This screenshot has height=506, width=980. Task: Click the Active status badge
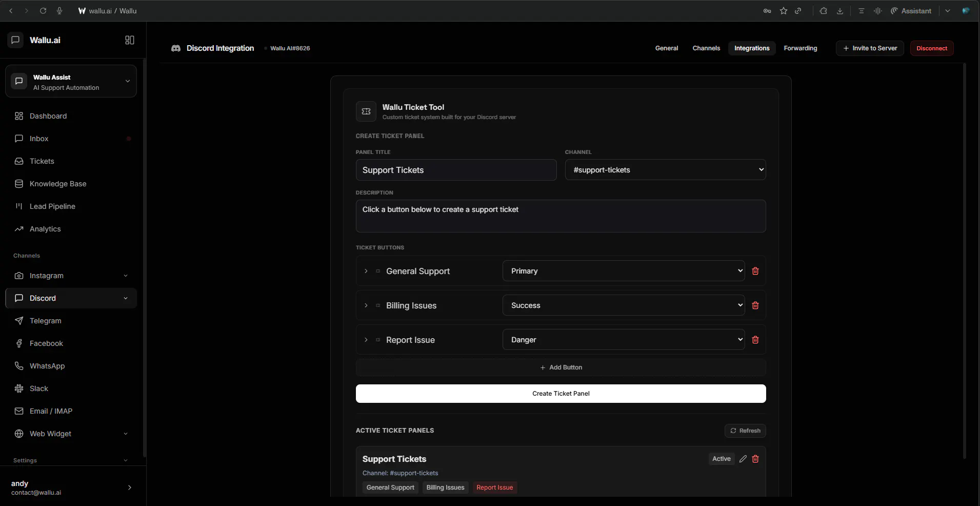click(721, 459)
